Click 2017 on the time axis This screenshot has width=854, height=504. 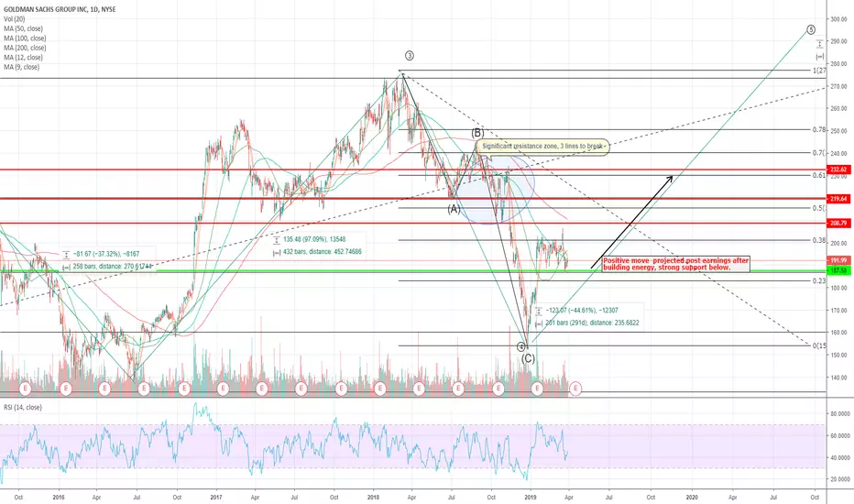(x=216, y=498)
